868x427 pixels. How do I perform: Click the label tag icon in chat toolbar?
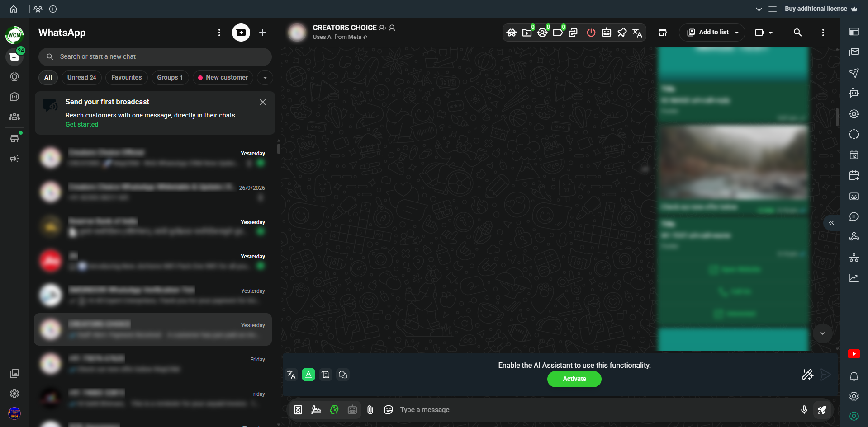[x=558, y=33]
